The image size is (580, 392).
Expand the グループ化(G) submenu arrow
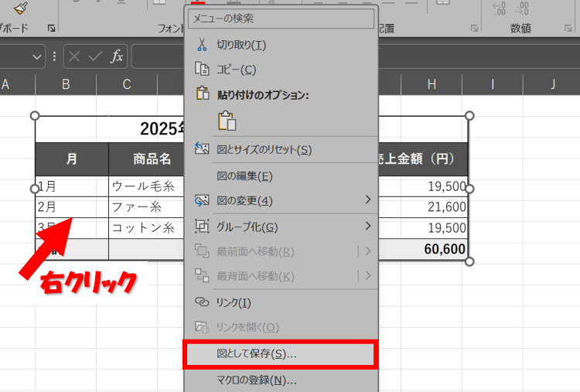click(367, 226)
